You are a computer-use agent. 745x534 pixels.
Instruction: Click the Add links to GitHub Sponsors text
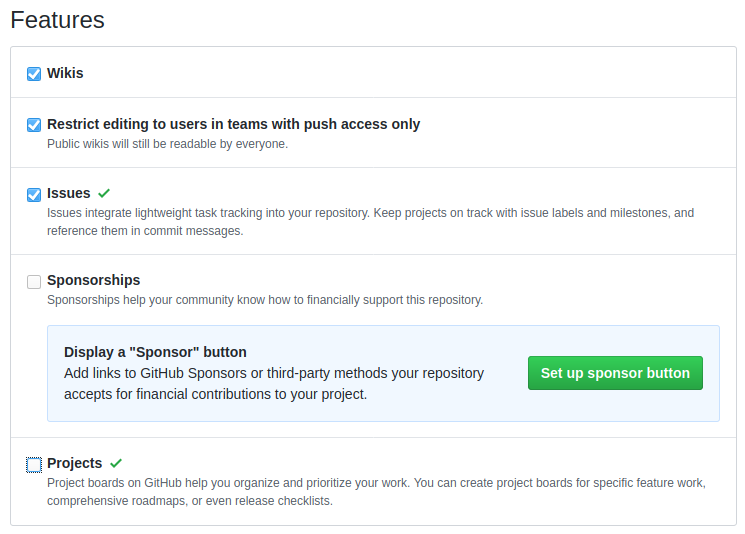click(274, 384)
